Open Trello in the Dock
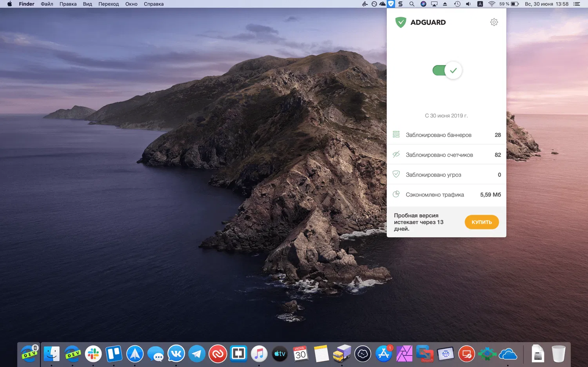The height and width of the screenshot is (367, 588). (114, 354)
